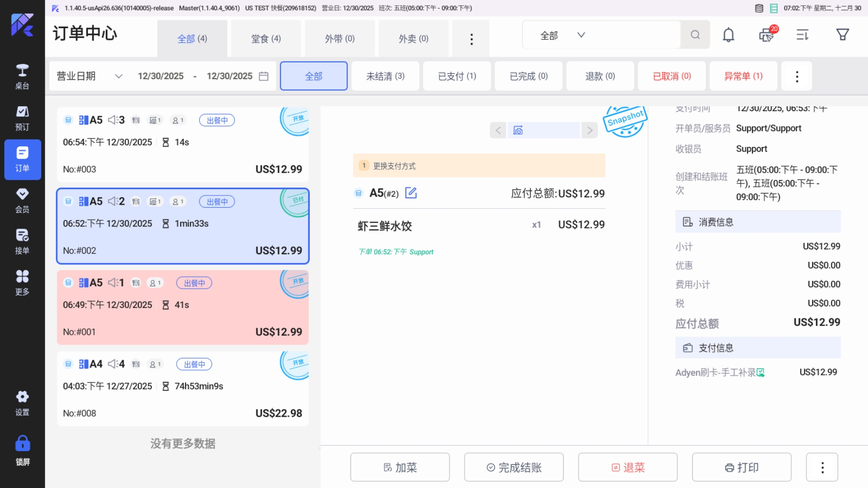Viewport: 868px width, 488px height.
Task: Click the search magnifier icon
Action: tap(695, 35)
